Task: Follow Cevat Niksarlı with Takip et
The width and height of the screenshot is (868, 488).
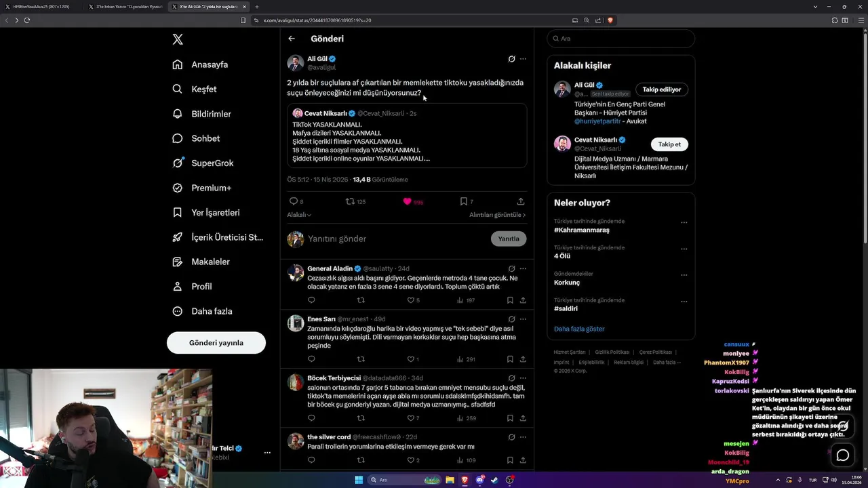Action: [669, 144]
